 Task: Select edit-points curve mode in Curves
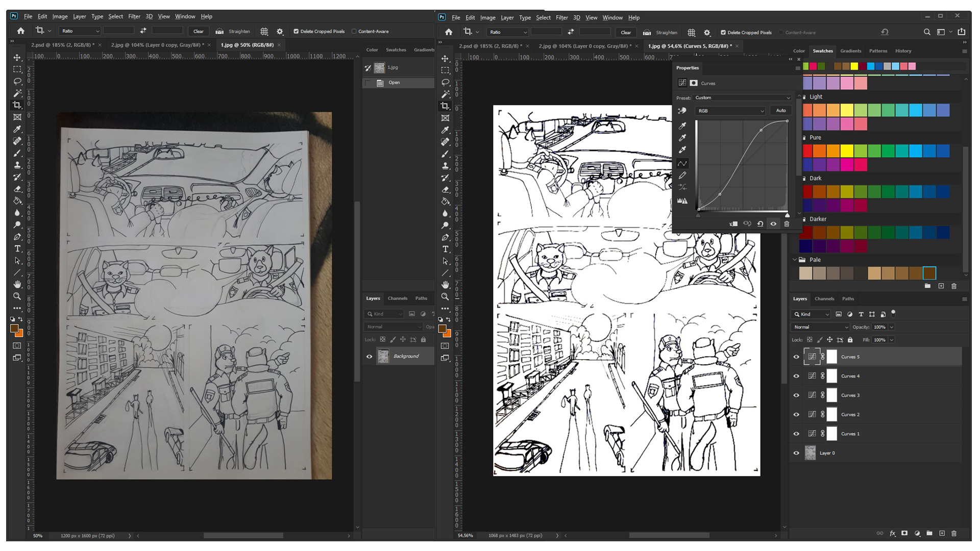(682, 163)
